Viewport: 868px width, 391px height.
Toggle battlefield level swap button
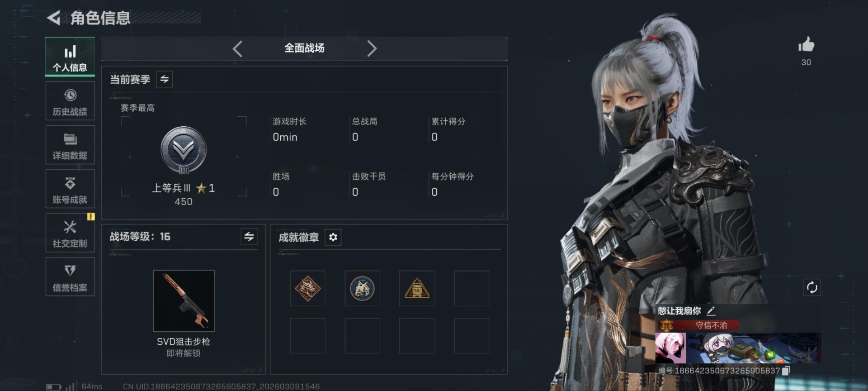[x=249, y=236]
